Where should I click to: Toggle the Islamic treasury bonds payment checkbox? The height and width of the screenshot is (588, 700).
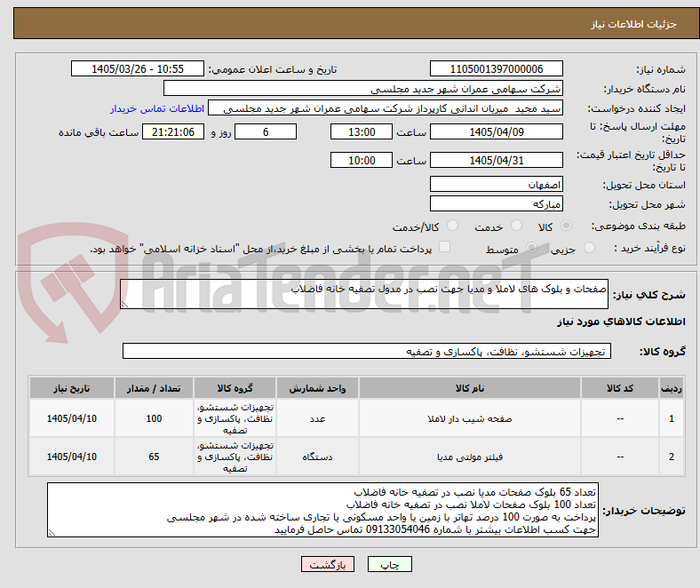click(445, 247)
